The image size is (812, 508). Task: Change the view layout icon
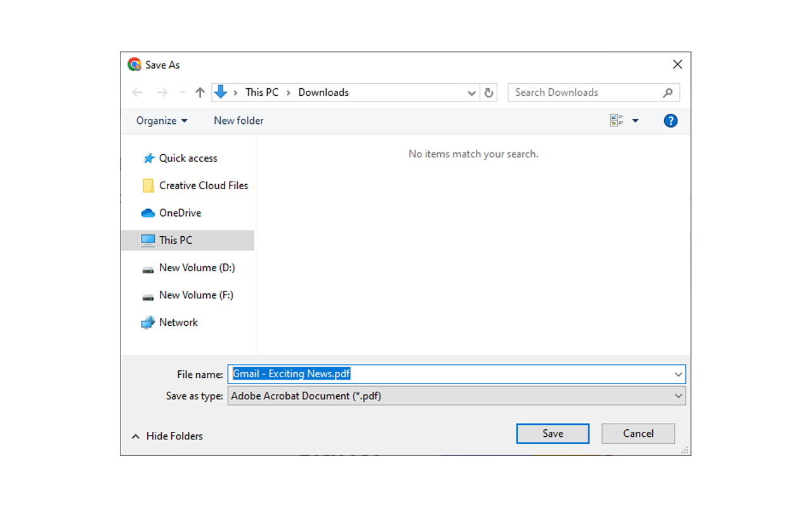pyautogui.click(x=619, y=120)
